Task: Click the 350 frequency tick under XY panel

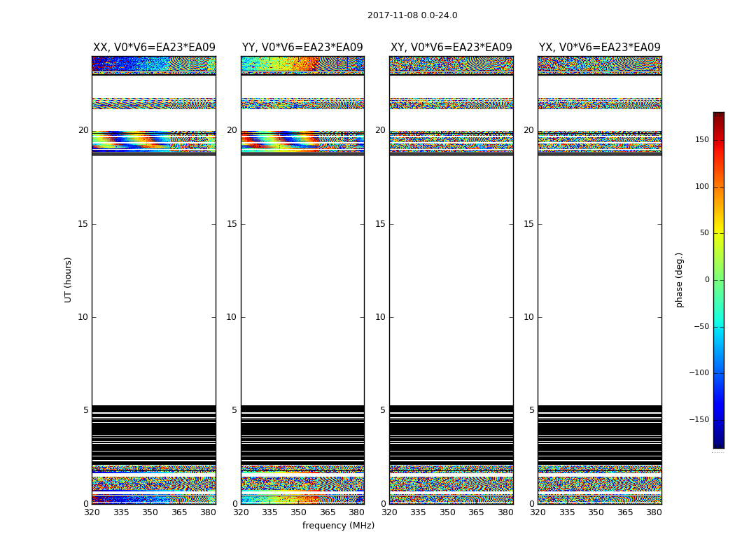Action: (447, 512)
